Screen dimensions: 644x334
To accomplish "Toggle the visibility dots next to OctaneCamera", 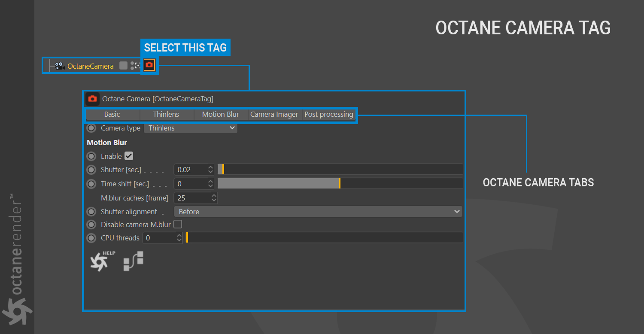I will pos(132,66).
